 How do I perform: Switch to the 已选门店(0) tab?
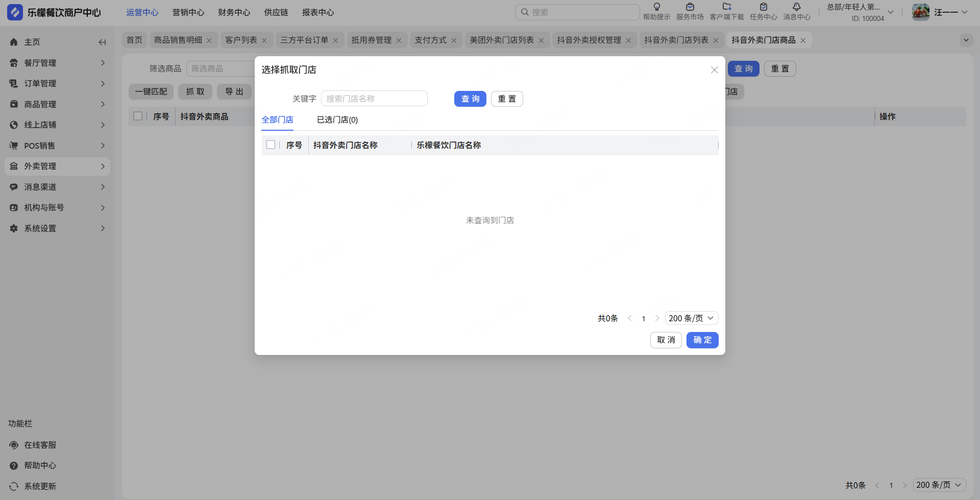coord(337,120)
